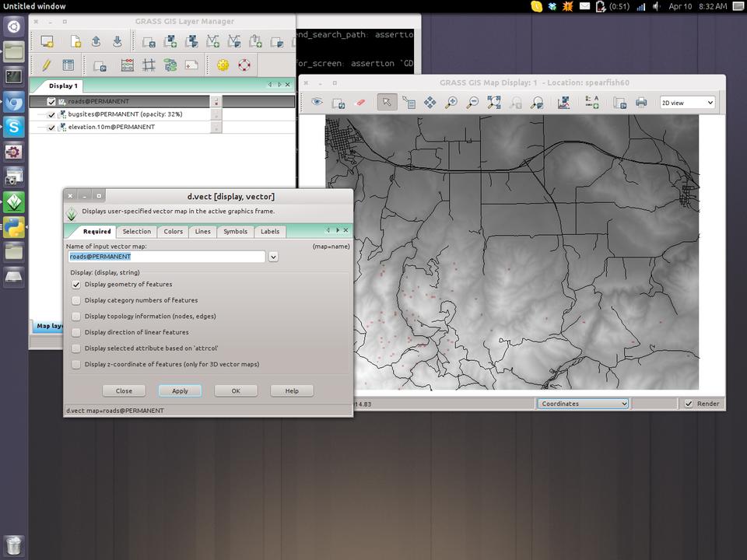Click the Zoom out magnifier tool
Viewport: 747px width, 560px height.
point(472,103)
